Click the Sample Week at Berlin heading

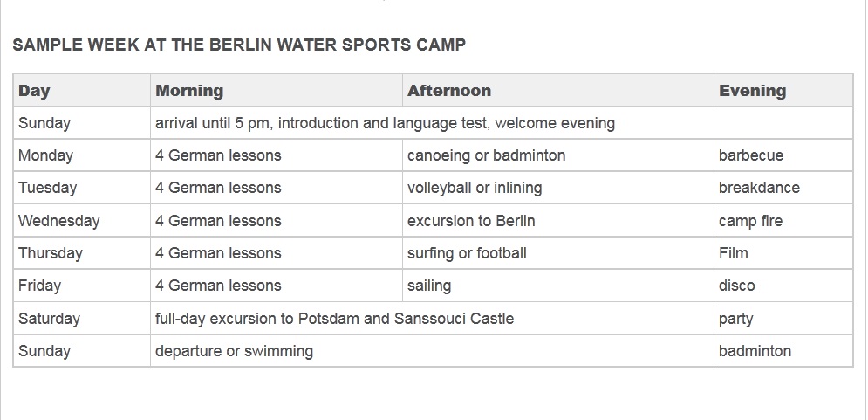pos(239,45)
